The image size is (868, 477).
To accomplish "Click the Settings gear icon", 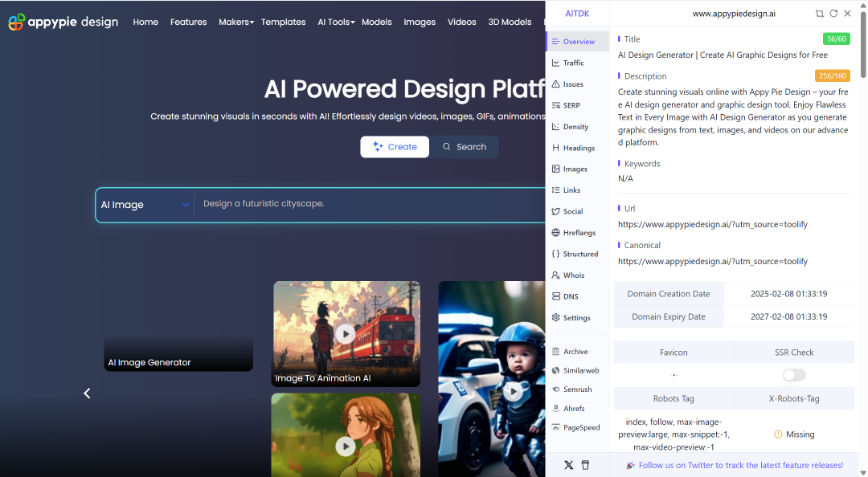I will coord(556,318).
